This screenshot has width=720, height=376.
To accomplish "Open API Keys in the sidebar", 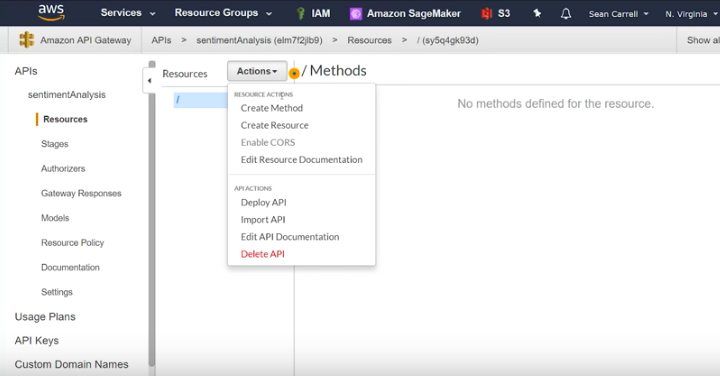I will pos(37,341).
